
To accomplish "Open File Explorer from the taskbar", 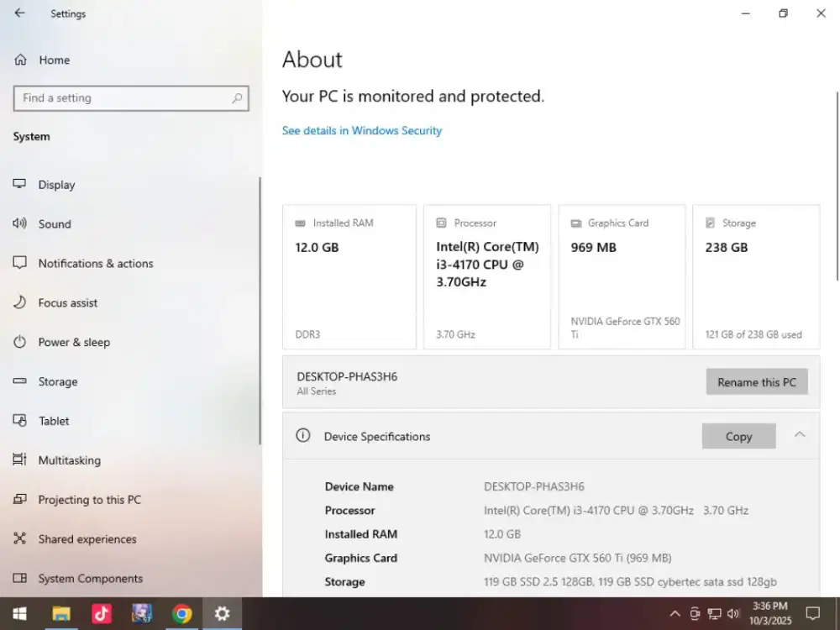I will pyautogui.click(x=60, y=614).
